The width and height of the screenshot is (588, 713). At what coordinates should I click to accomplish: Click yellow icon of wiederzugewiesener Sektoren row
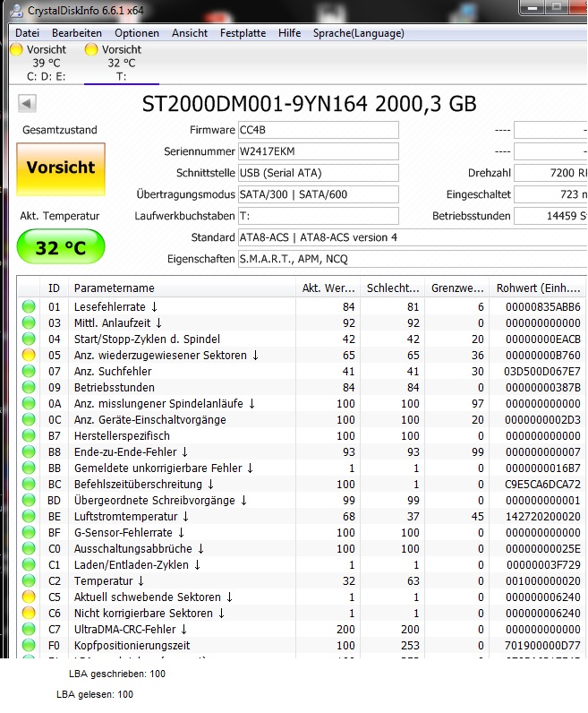tap(29, 355)
